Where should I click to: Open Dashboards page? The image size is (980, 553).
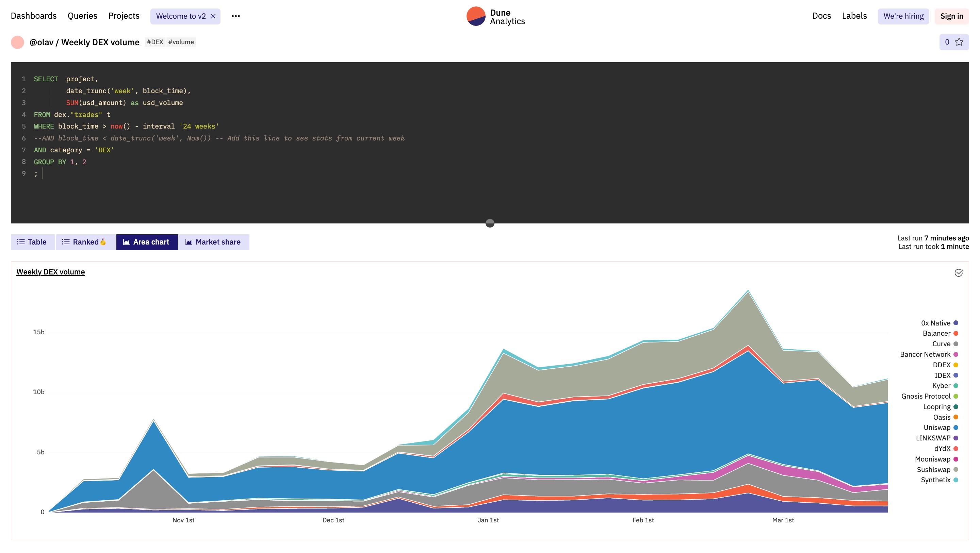click(33, 16)
